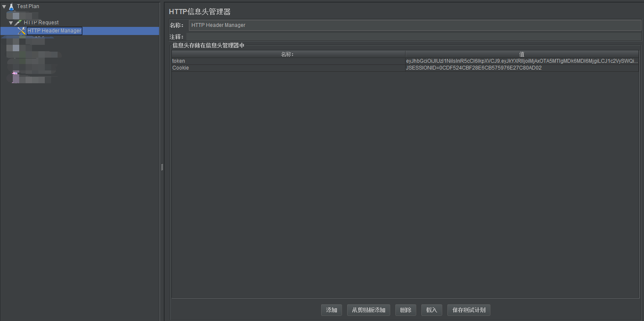Collapse the HTTP Request node arrow
Screen dimensions: 644x321
pyautogui.click(x=11, y=22)
